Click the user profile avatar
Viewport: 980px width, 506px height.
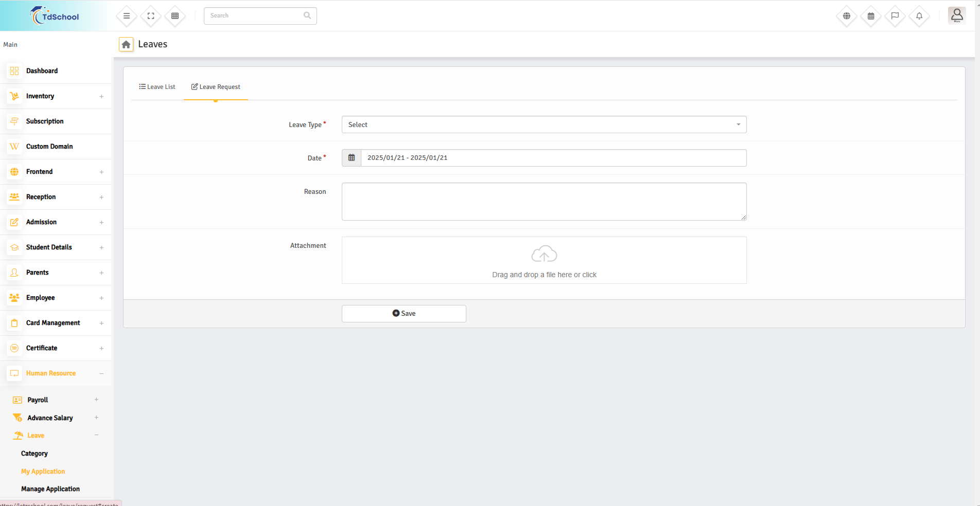click(x=956, y=15)
